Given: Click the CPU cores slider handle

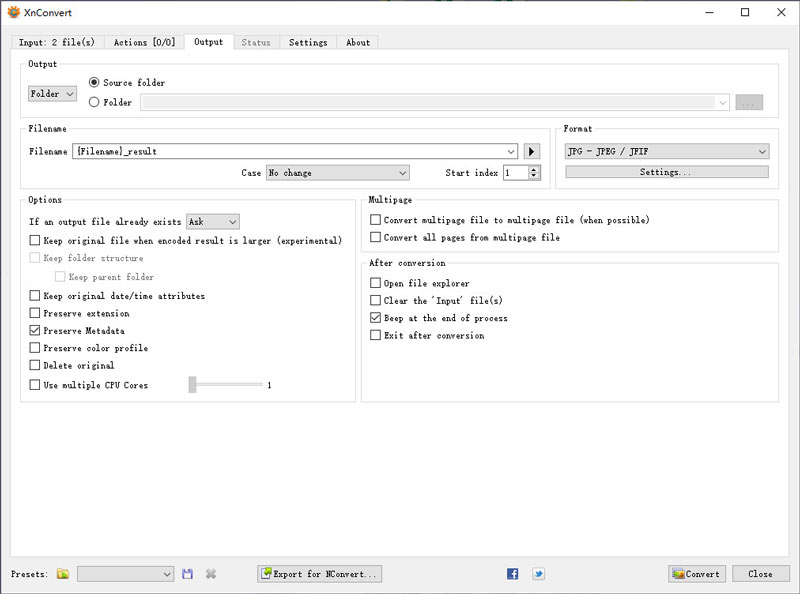Looking at the screenshot, I should pyautogui.click(x=192, y=385).
